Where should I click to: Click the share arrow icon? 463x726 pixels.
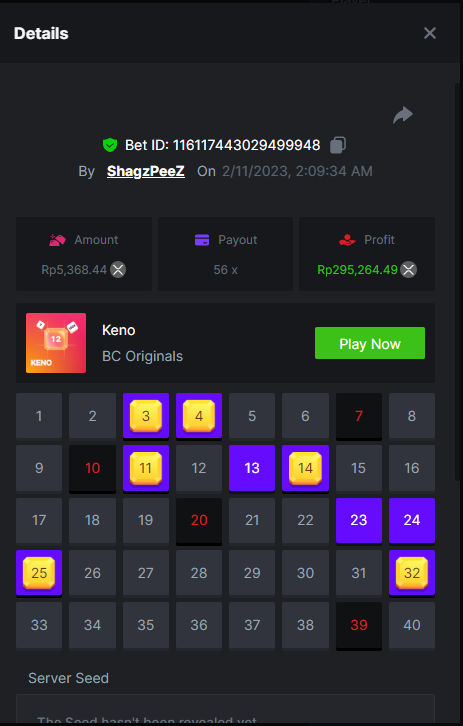click(x=403, y=115)
